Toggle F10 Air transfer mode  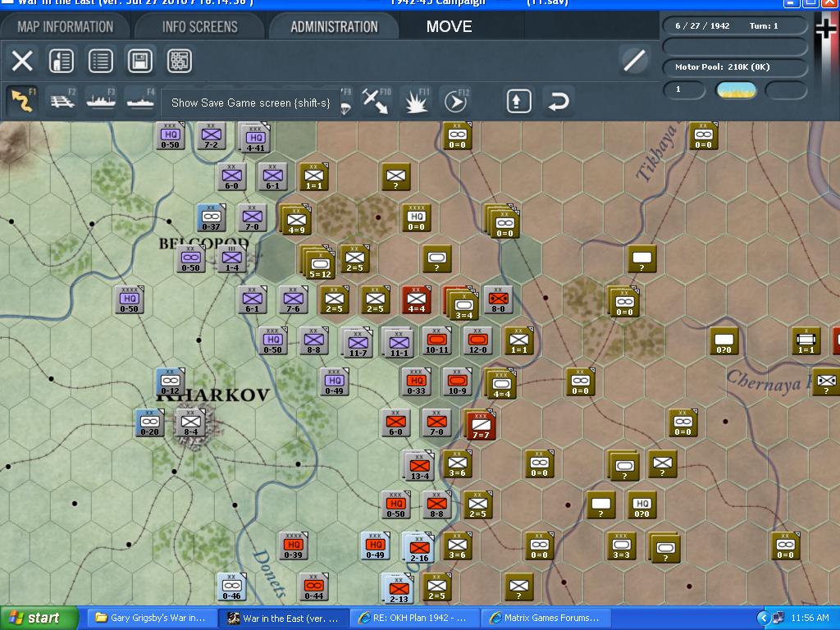pos(376,101)
